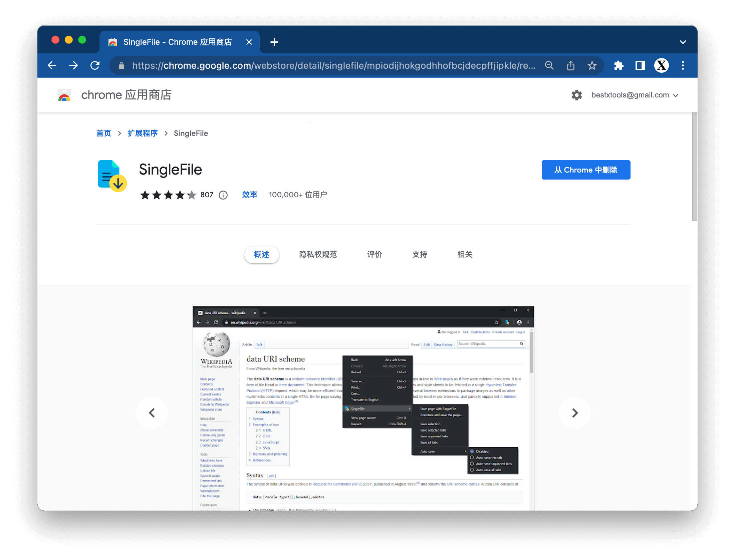Open the Chrome three-dot menu
Viewport: 735px width, 560px height.
683,65
